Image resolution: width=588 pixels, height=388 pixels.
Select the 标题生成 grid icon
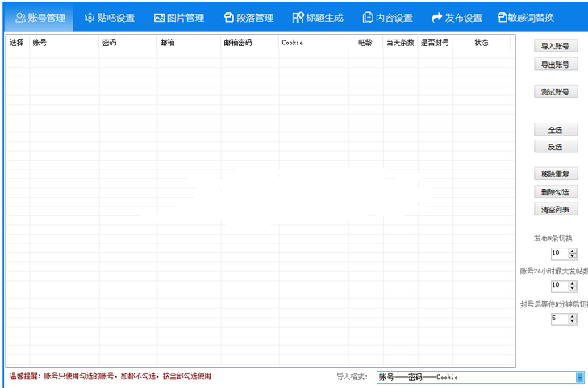(298, 18)
